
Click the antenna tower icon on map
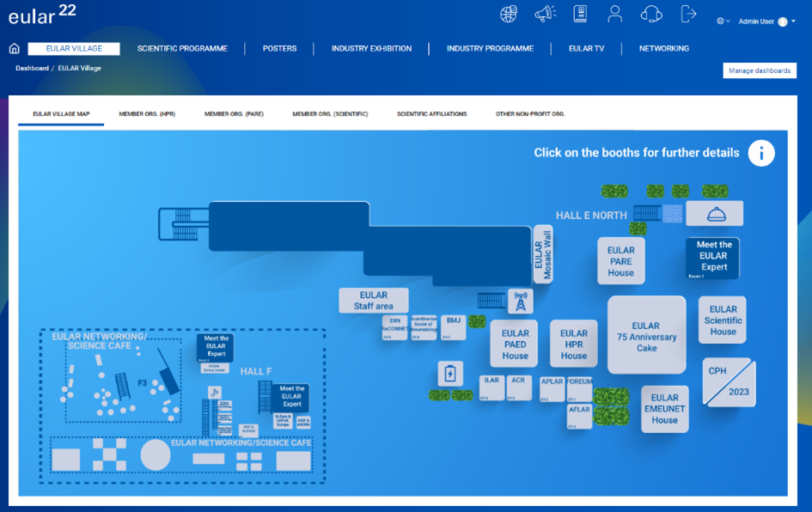coord(519,302)
